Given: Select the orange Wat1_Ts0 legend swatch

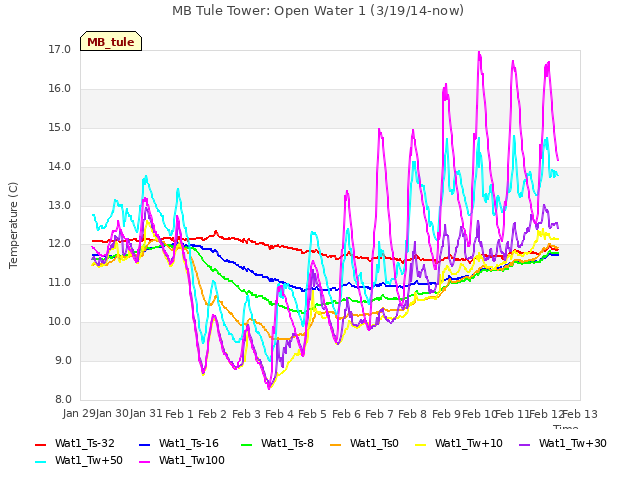Looking at the screenshot, I should tap(336, 444).
